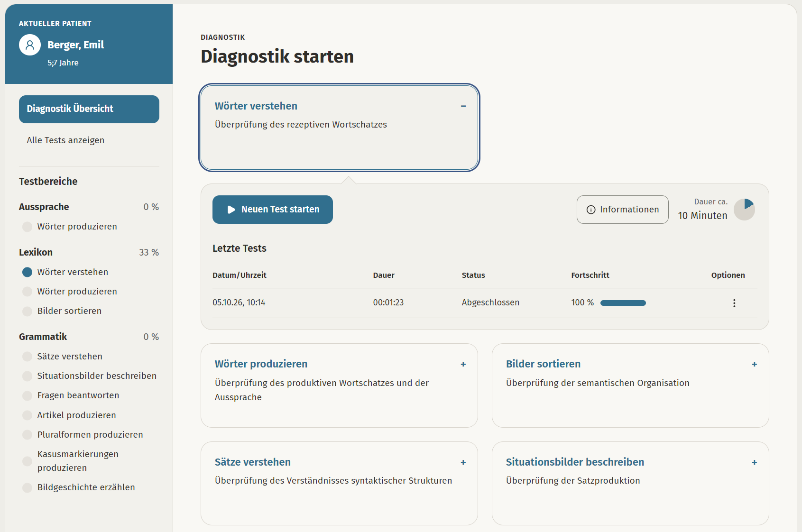
Task: Open the Informationen button
Action: click(623, 210)
